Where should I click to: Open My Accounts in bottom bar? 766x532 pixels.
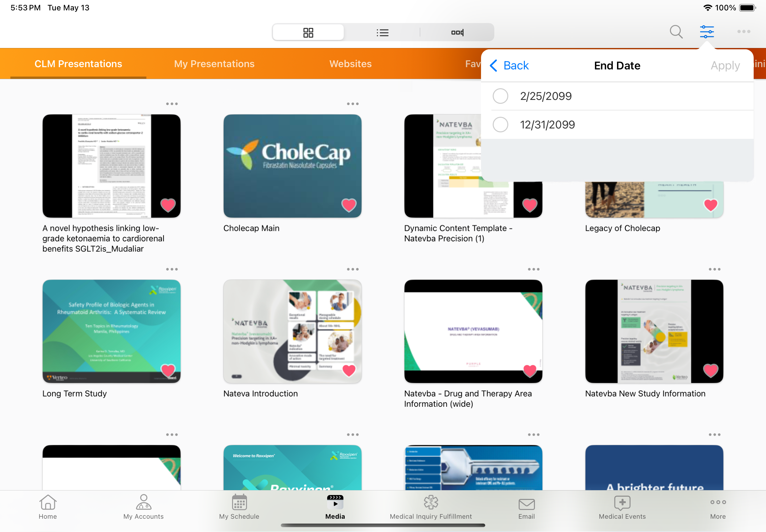pos(143,507)
